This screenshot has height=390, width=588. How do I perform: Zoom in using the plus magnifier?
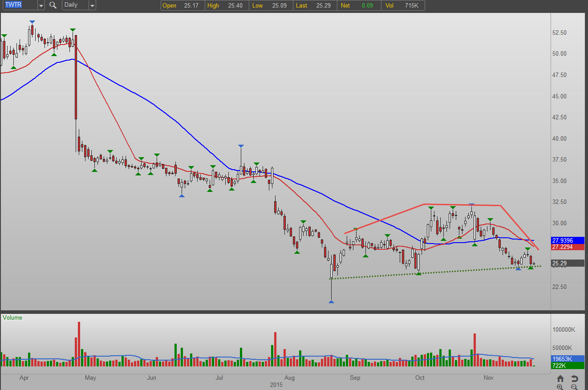560,387
